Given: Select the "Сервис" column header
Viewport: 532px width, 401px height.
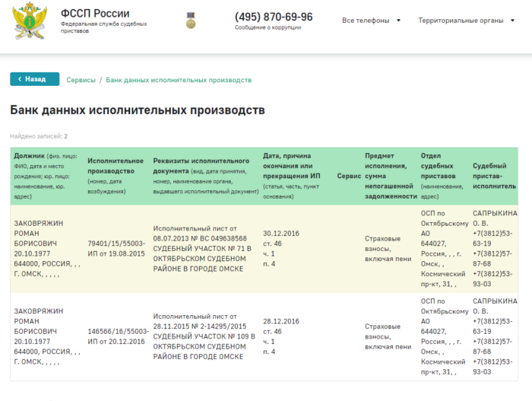Looking at the screenshot, I should click(348, 176).
